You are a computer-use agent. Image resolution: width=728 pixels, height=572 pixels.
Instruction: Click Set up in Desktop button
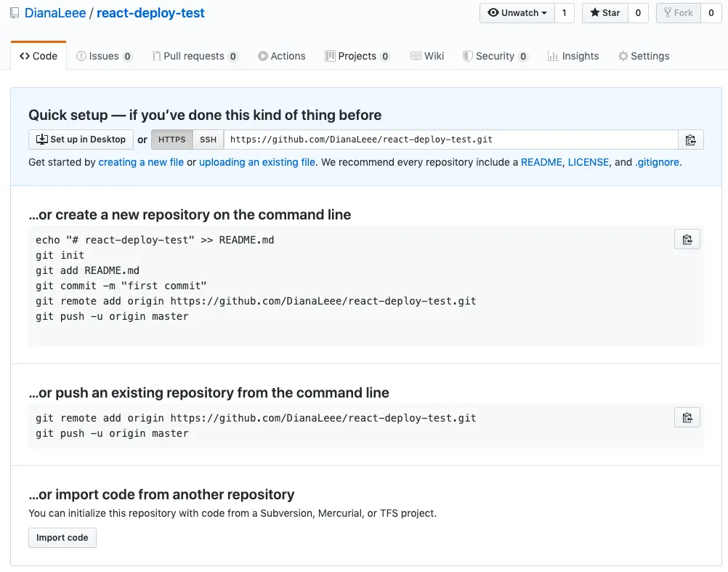tap(81, 140)
